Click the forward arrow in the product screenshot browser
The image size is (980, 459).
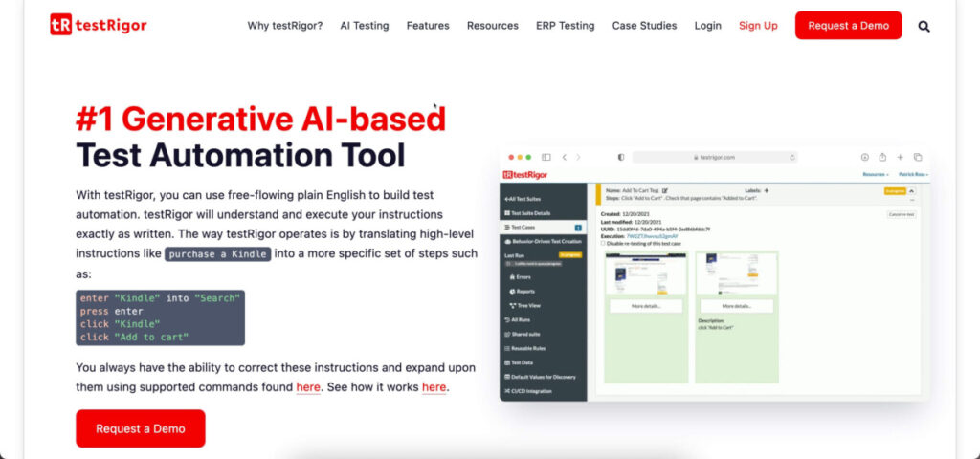pyautogui.click(x=578, y=158)
